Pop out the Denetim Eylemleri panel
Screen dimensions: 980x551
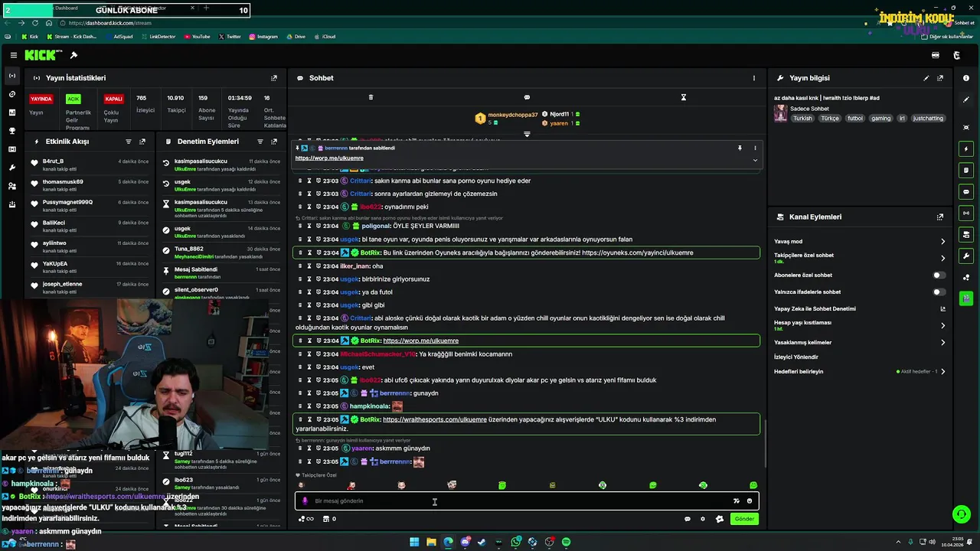274,142
